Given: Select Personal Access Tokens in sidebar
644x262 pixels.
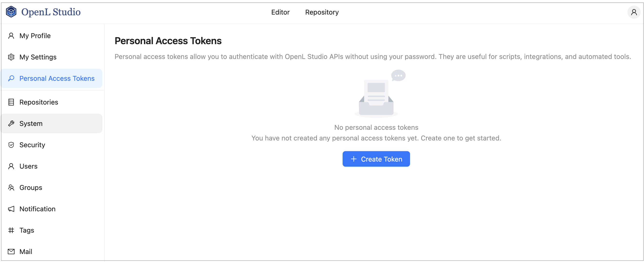Looking at the screenshot, I should [x=57, y=78].
